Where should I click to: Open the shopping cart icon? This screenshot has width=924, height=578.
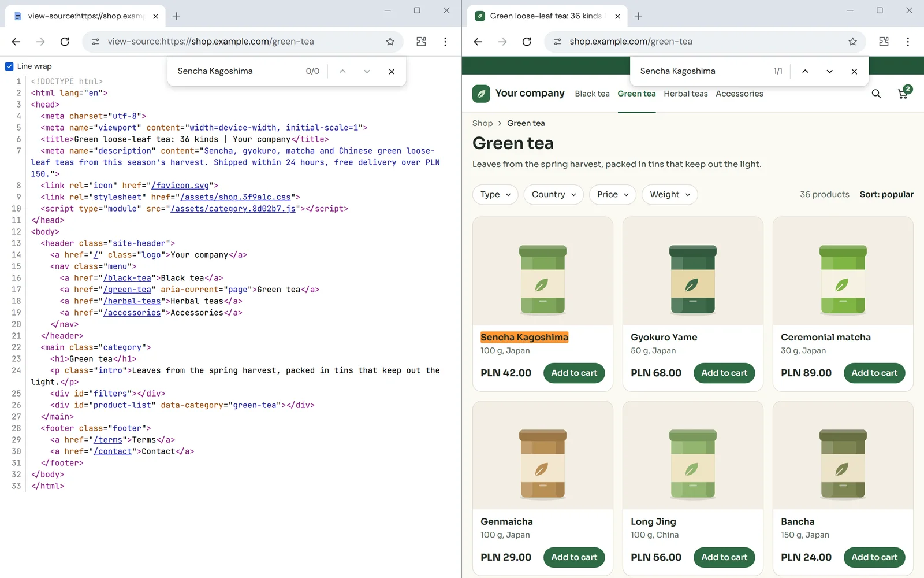pos(904,92)
